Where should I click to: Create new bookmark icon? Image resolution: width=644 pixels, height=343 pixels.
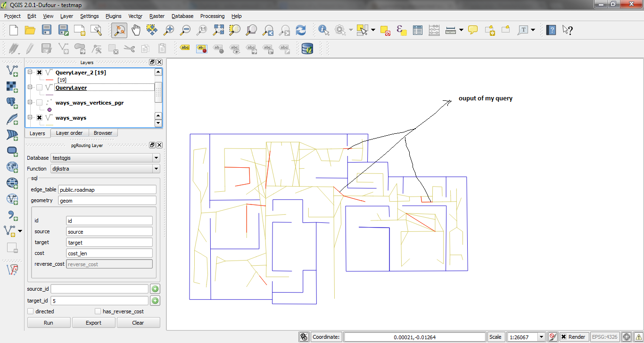[x=489, y=31]
